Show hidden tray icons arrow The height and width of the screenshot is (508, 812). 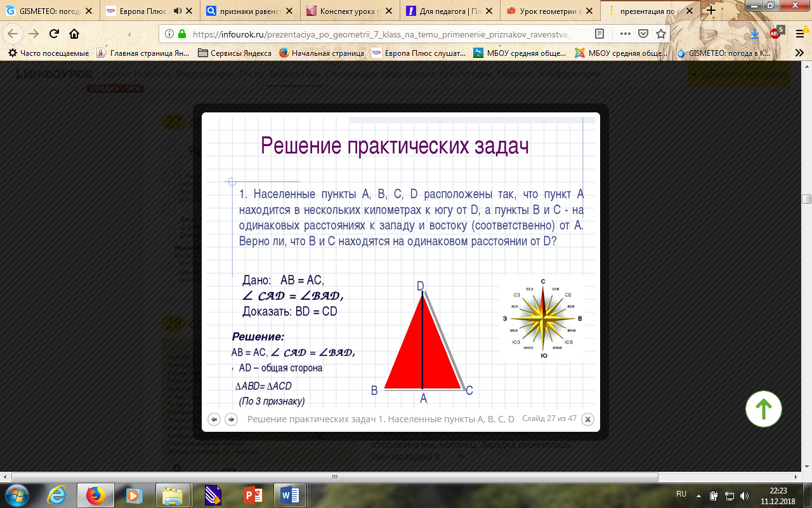pyautogui.click(x=698, y=495)
